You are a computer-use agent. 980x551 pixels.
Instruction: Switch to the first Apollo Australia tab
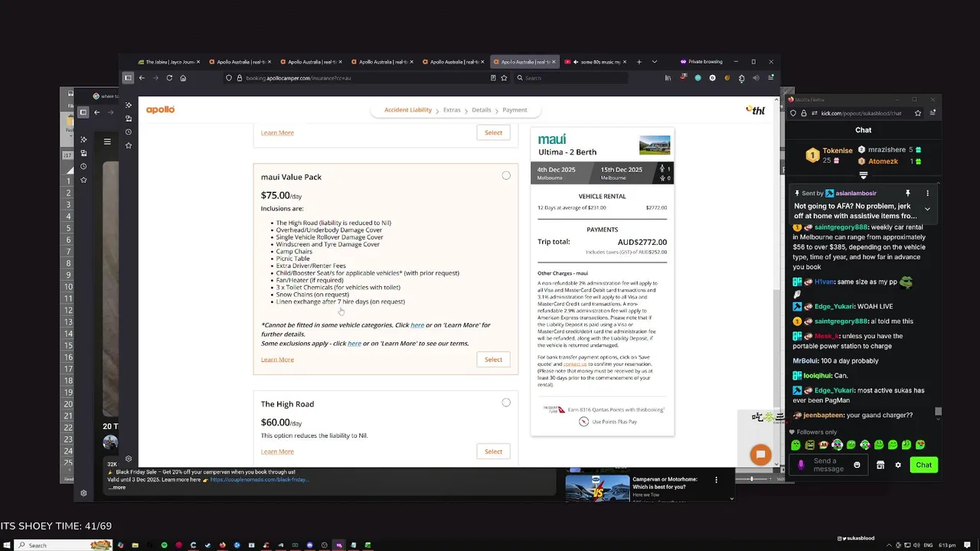pyautogui.click(x=240, y=62)
